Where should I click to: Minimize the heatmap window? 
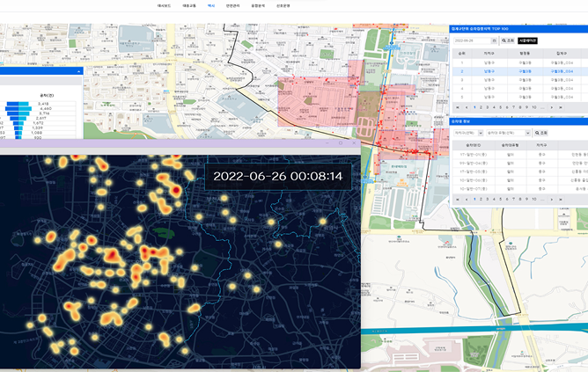327,142
